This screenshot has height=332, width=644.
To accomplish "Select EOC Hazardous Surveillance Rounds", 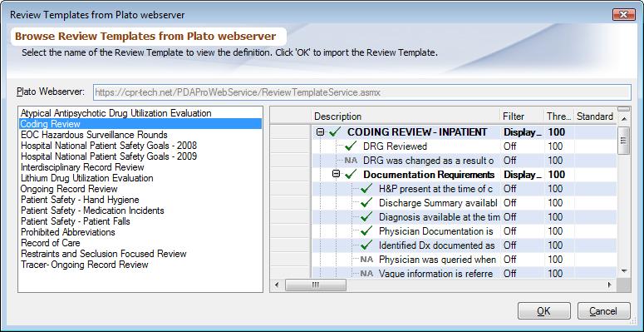I will click(94, 135).
